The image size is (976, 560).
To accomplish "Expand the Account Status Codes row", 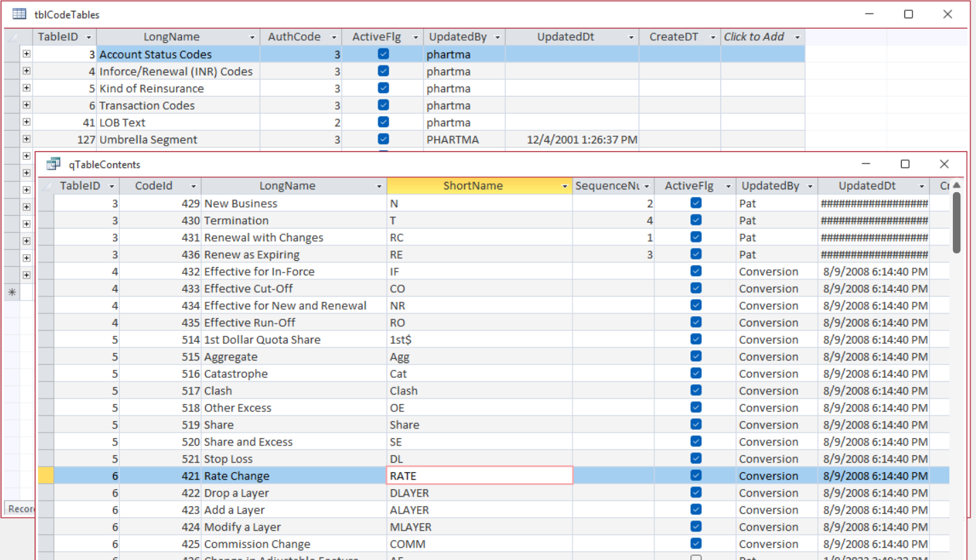I will (x=26, y=54).
